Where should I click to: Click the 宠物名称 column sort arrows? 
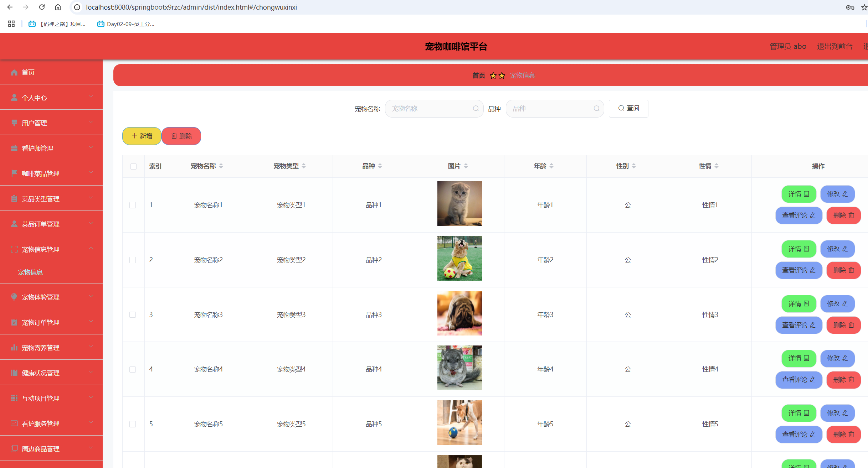(221, 166)
